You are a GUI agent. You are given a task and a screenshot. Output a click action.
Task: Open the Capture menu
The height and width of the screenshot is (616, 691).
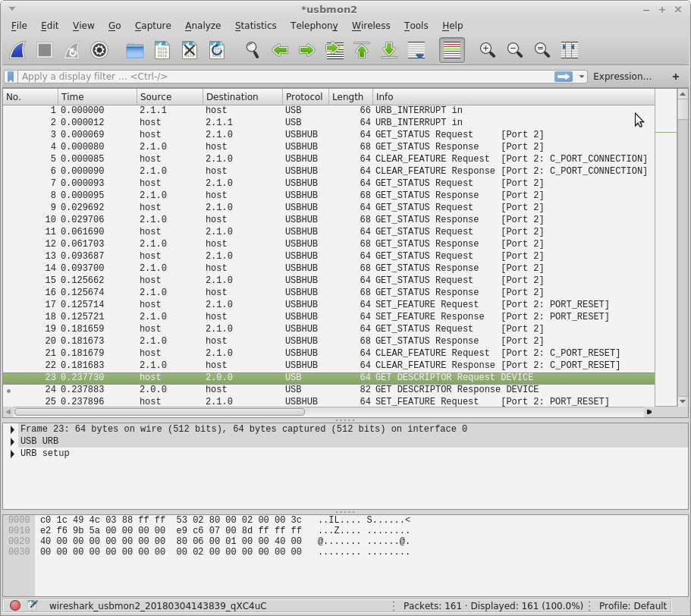click(153, 26)
